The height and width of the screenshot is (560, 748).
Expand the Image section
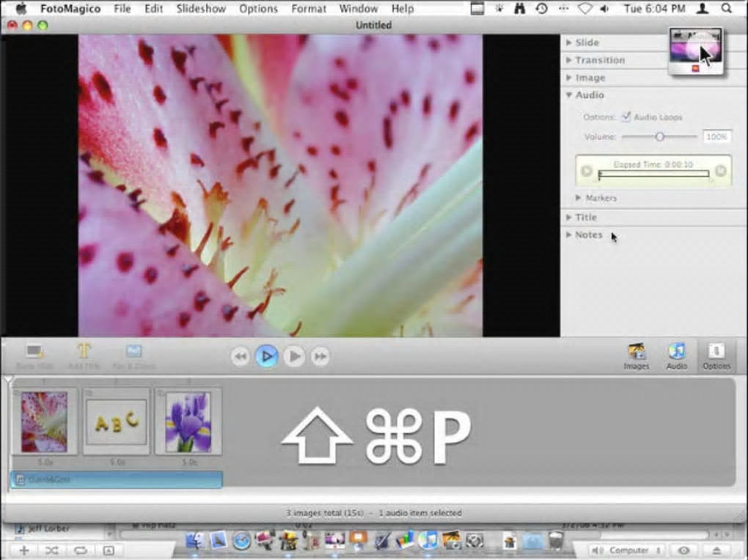[x=569, y=77]
